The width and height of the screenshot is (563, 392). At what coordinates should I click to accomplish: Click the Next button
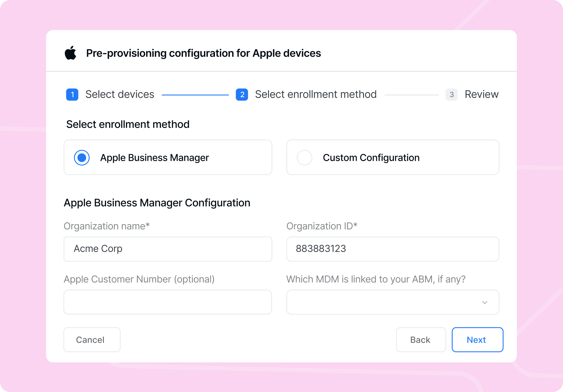pyautogui.click(x=477, y=340)
